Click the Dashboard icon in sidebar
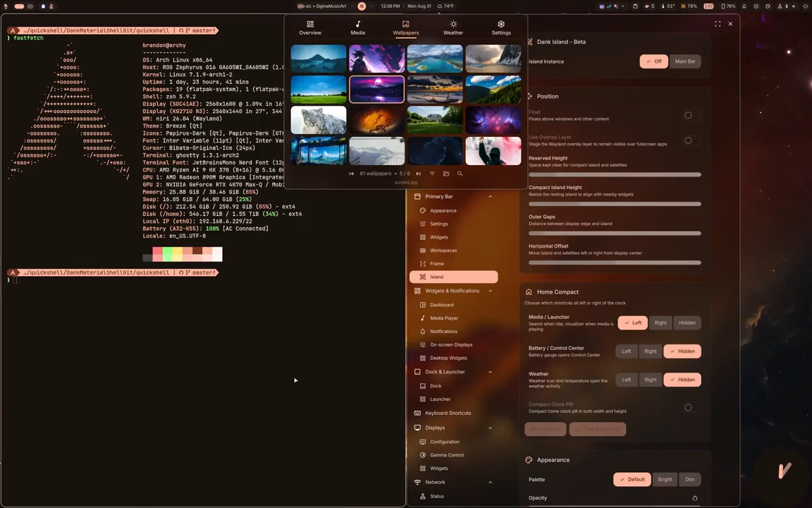812x508 pixels. [x=423, y=305]
